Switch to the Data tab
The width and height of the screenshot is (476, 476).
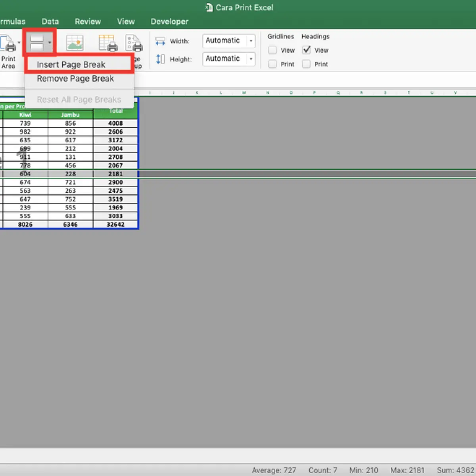tap(50, 21)
